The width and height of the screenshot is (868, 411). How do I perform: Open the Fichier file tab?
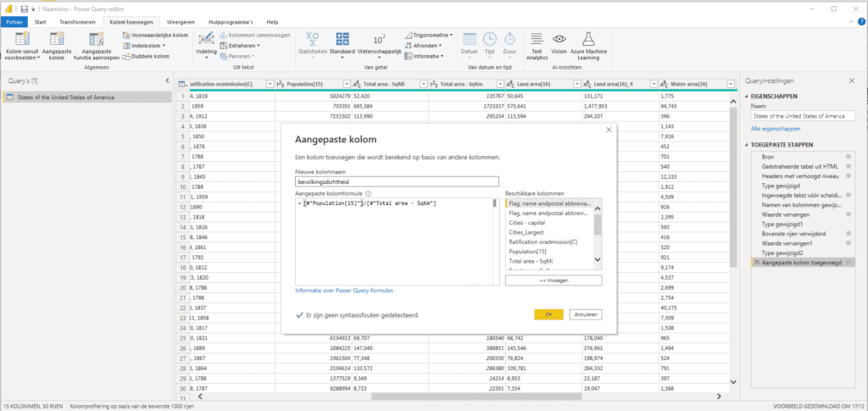pyautogui.click(x=13, y=22)
